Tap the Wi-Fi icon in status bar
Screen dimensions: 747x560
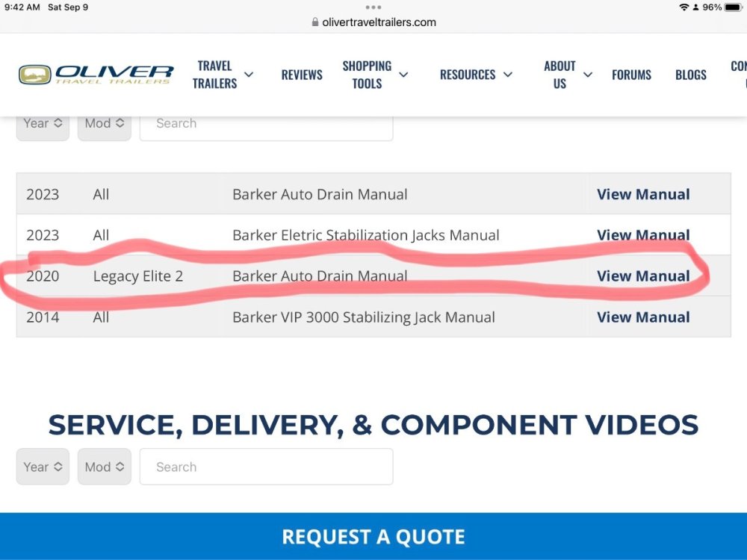pos(684,7)
